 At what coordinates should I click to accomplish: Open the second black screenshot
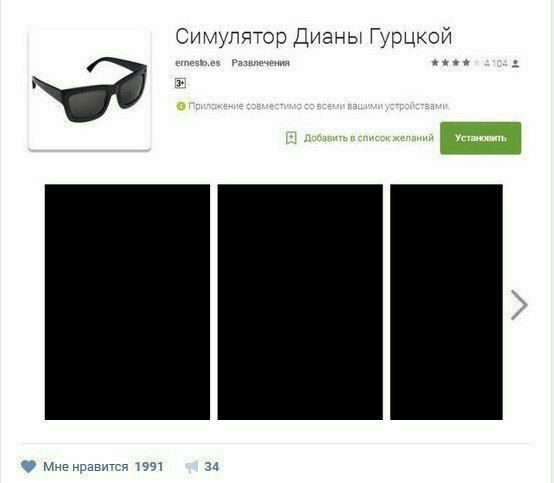click(300, 302)
